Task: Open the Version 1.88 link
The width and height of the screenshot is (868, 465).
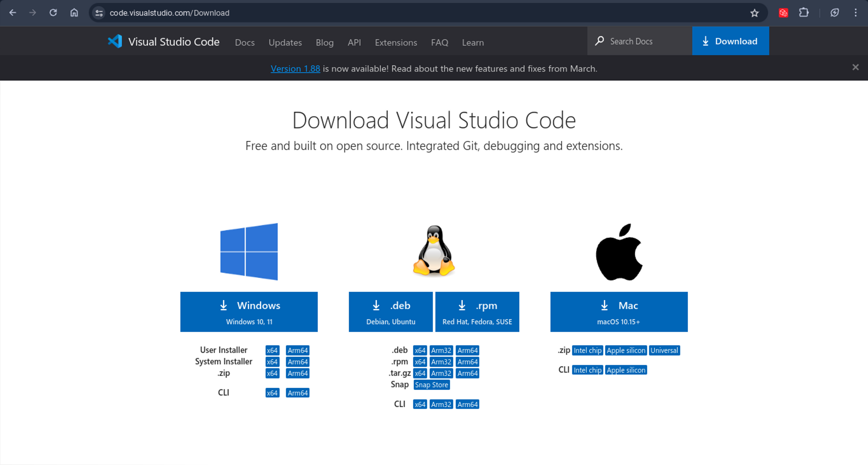Action: pyautogui.click(x=295, y=69)
